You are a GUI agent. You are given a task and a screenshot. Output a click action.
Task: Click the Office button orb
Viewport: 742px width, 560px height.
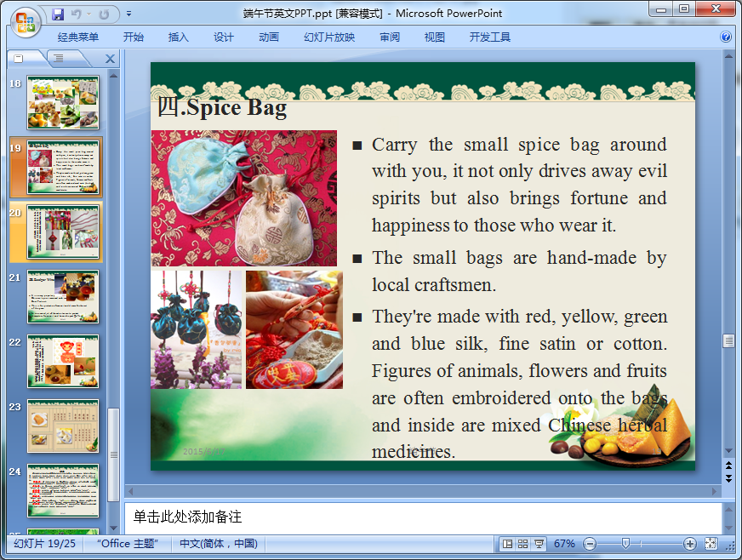26,22
